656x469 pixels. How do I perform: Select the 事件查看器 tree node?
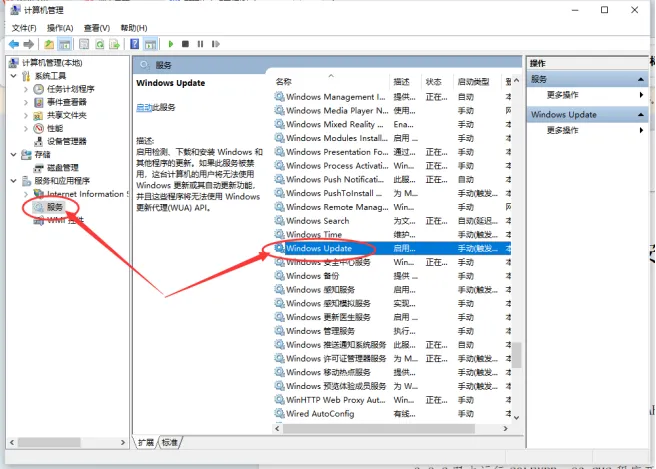67,102
